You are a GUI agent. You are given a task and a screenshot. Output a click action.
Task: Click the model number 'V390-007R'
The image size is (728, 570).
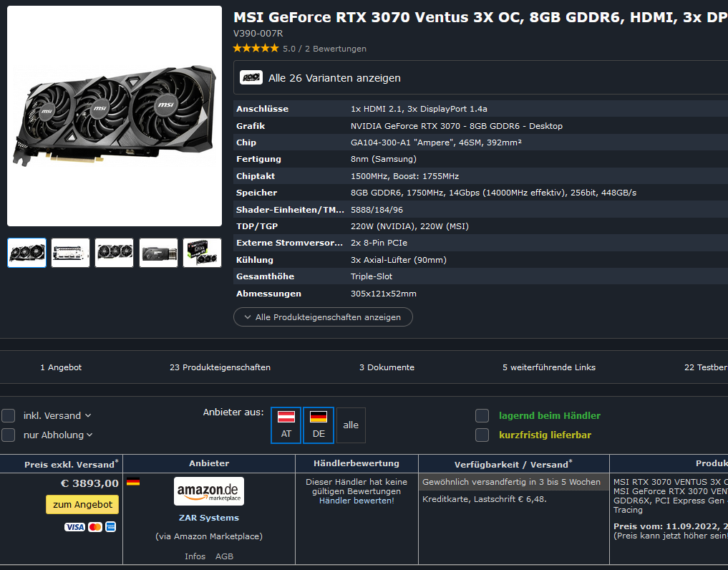258,34
